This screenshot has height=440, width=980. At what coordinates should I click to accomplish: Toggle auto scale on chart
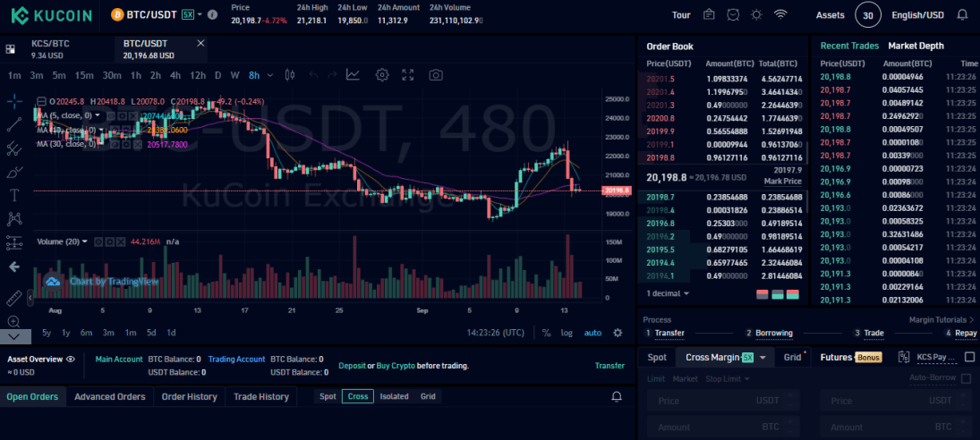592,333
